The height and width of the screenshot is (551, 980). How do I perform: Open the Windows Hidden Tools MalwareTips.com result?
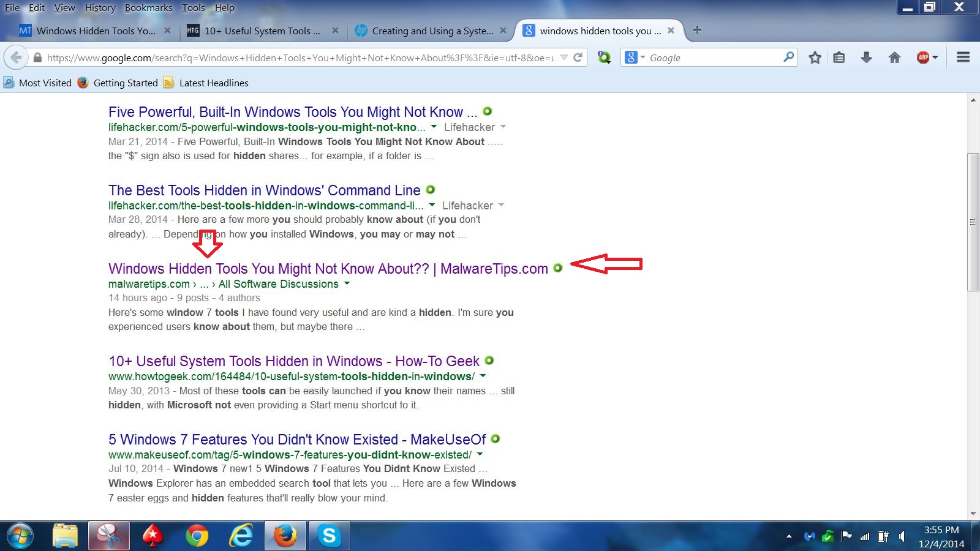click(328, 269)
